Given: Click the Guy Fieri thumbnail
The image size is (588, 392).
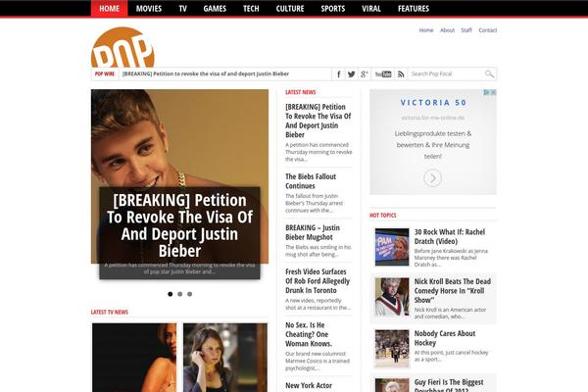Looking at the screenshot, I should click(392, 385).
